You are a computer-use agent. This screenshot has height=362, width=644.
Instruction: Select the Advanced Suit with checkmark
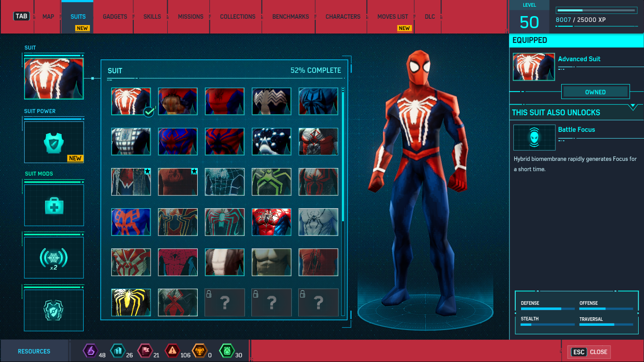point(131,101)
